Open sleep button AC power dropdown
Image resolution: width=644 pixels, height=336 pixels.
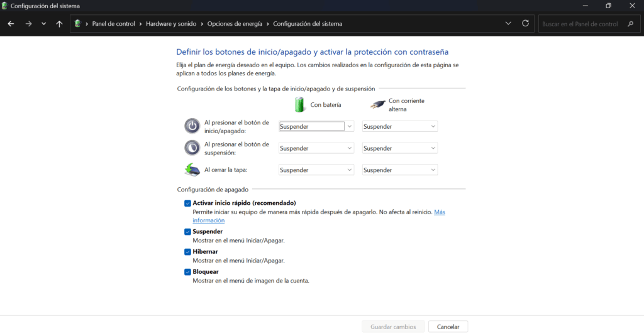pos(399,148)
